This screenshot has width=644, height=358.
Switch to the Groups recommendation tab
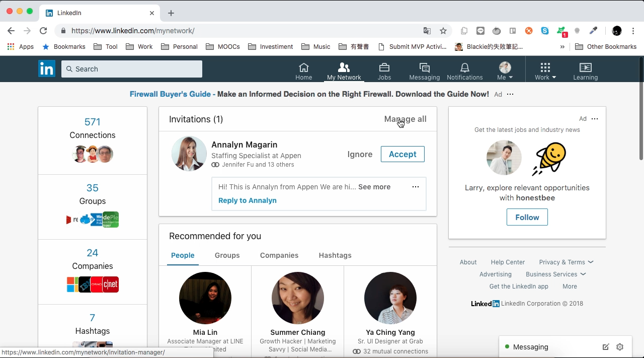227,255
